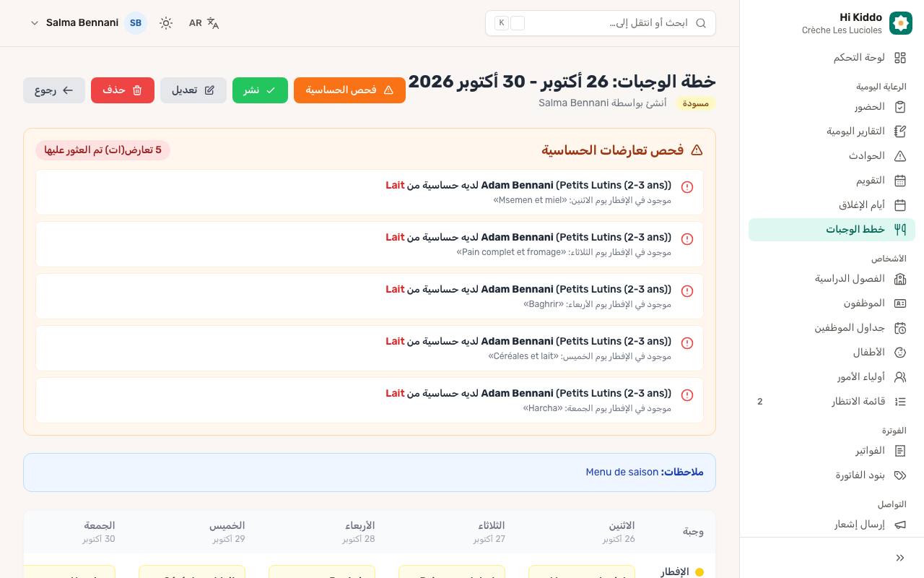Click the جداول الموظفين schedule icon
The width and height of the screenshot is (924, 578).
coord(900,328)
